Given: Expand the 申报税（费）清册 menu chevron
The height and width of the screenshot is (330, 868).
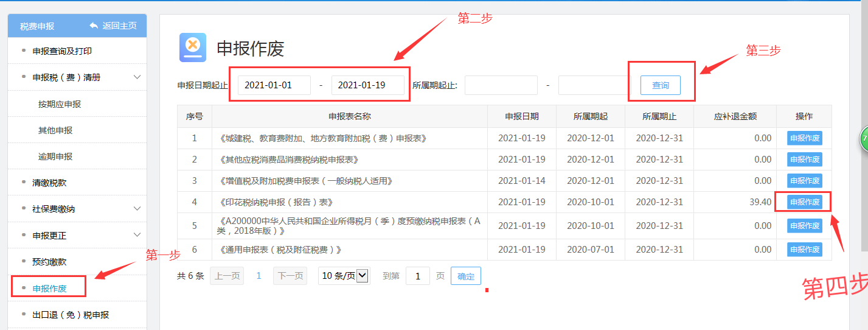Looking at the screenshot, I should pos(137,77).
